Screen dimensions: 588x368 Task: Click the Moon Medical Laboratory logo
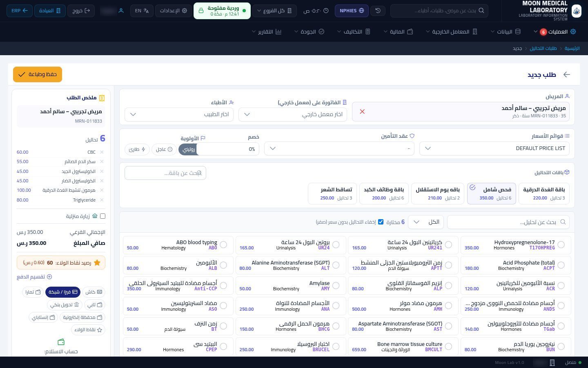click(576, 11)
